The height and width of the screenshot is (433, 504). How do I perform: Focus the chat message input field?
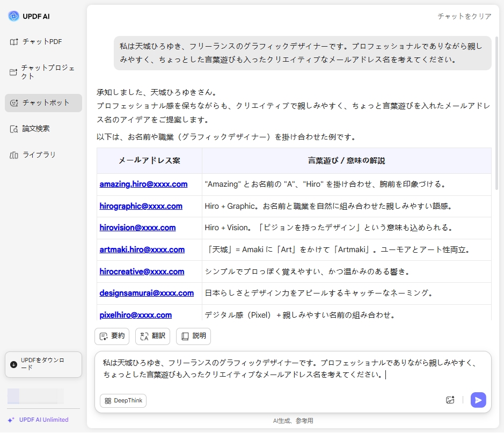pos(293,369)
